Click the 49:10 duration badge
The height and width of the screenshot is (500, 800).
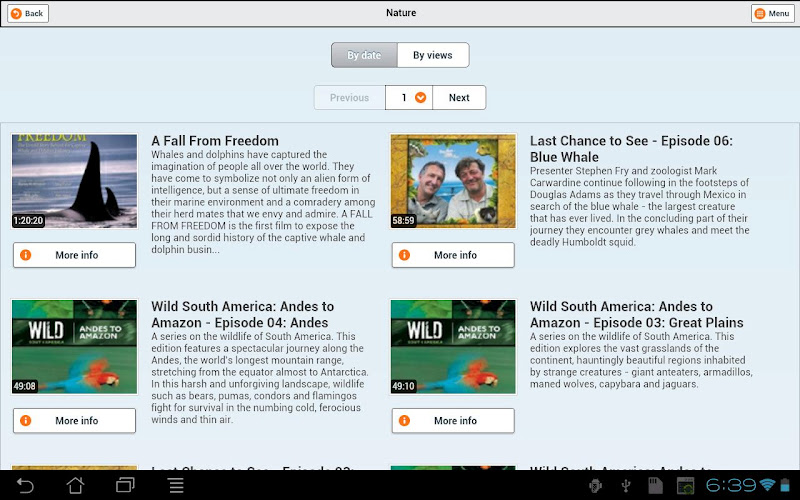pos(403,386)
